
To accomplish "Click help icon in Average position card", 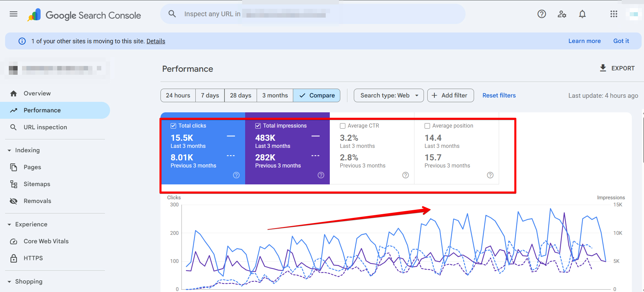I will coord(490,175).
